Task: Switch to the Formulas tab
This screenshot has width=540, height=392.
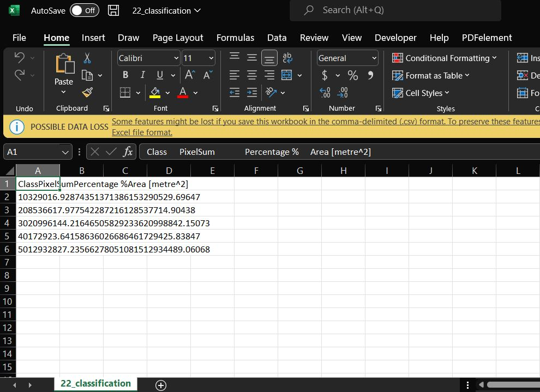Action: click(235, 38)
